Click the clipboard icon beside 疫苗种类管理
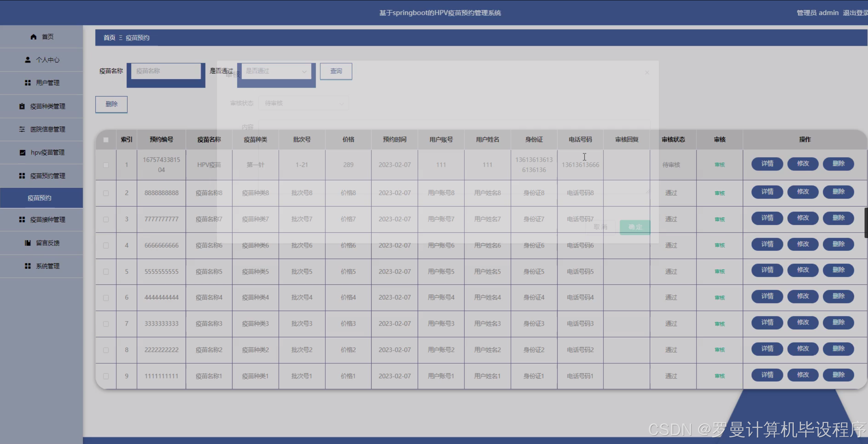 pos(22,106)
